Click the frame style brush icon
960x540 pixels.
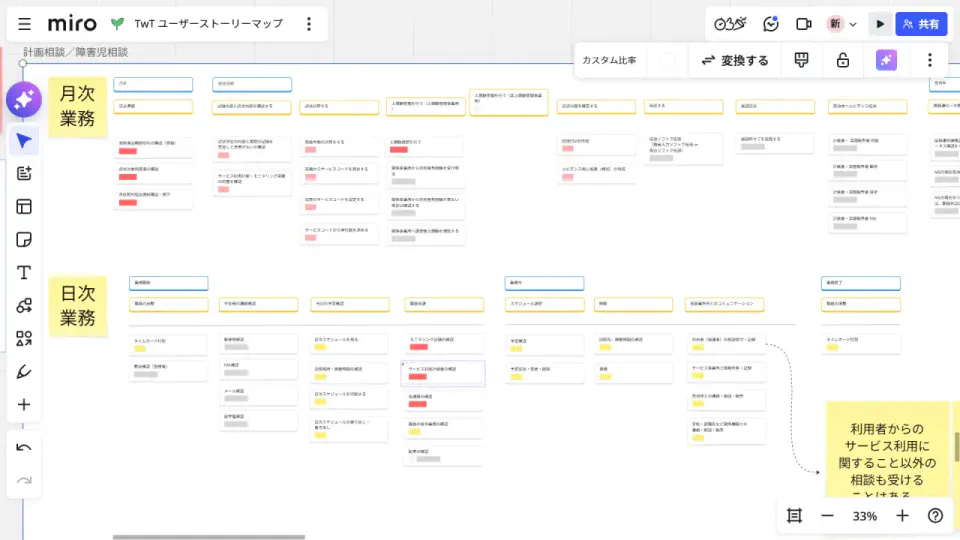tap(801, 60)
